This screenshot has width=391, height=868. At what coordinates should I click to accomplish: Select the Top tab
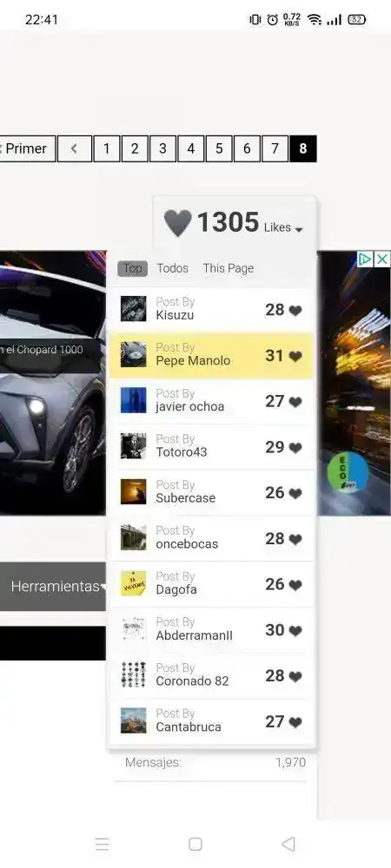[132, 268]
